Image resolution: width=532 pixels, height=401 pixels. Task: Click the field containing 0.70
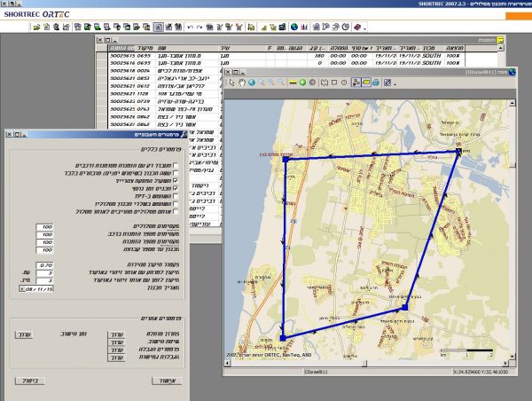point(45,265)
